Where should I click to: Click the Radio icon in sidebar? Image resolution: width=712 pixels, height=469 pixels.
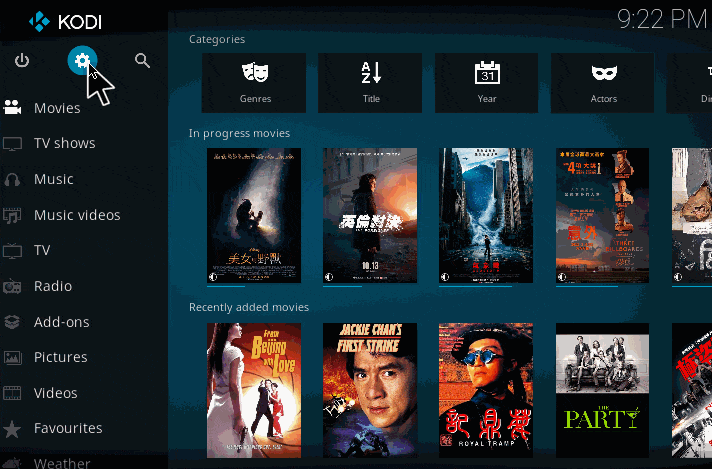12,286
